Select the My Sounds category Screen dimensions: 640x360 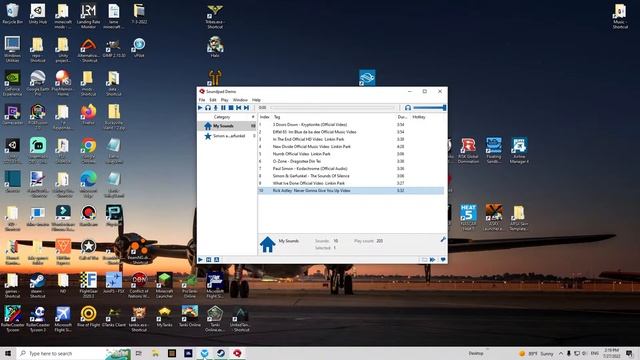tap(227, 126)
